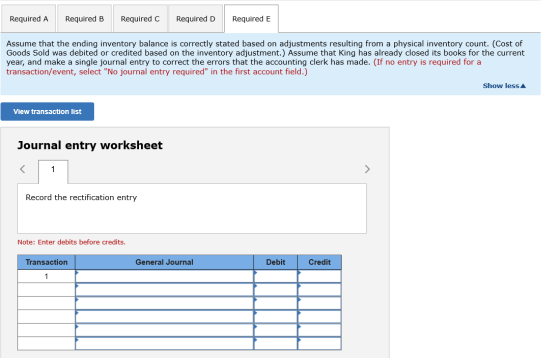
Task: Open account dropdown in last journal row
Action: (x=164, y=343)
